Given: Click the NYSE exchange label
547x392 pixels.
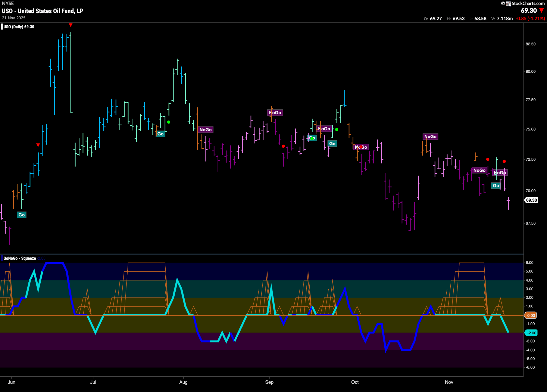Looking at the screenshot, I should click(8, 3).
